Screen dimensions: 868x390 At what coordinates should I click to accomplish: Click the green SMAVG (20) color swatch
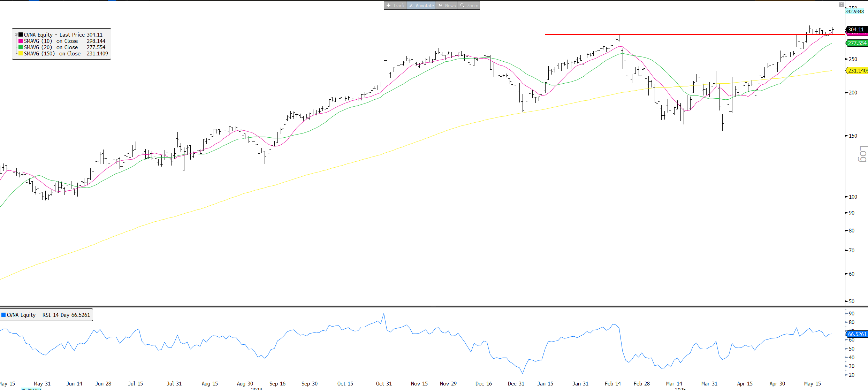click(21, 47)
